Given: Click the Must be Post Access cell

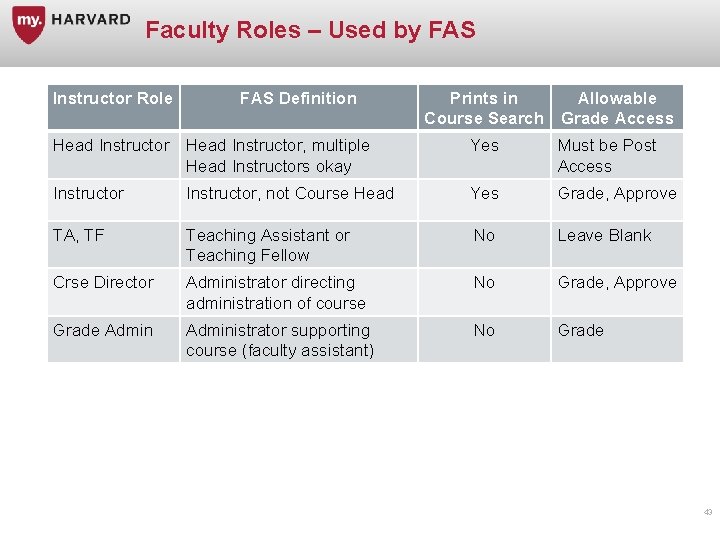Looking at the screenshot, I should 607,156.
